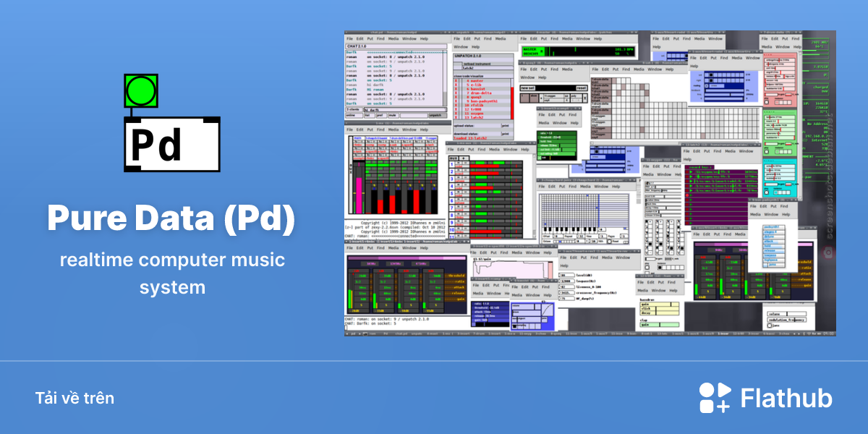
Task: Adjust the bassdrum gain slider
Action: coord(659,304)
